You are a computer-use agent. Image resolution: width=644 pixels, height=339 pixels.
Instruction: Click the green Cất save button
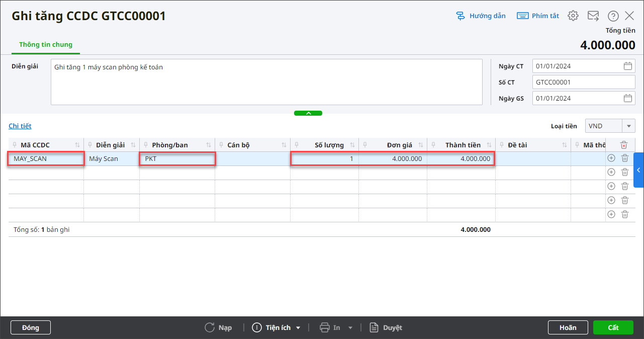pyautogui.click(x=613, y=327)
